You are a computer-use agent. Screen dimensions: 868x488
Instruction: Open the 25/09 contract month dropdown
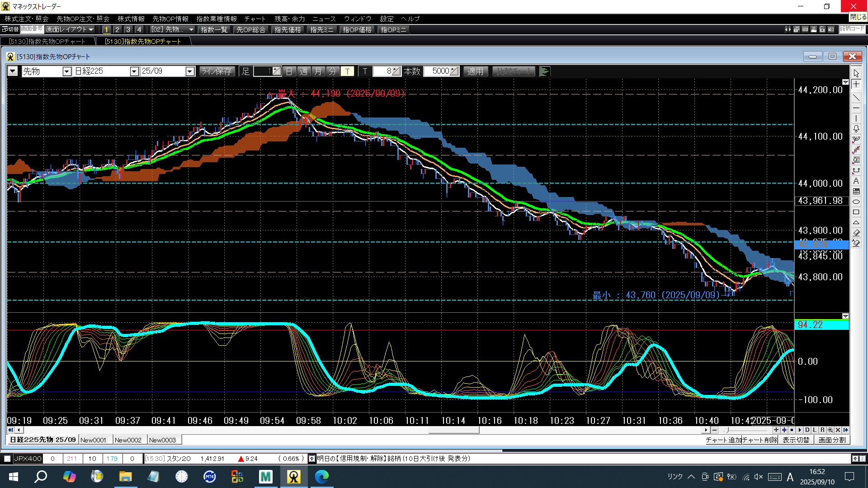point(190,71)
